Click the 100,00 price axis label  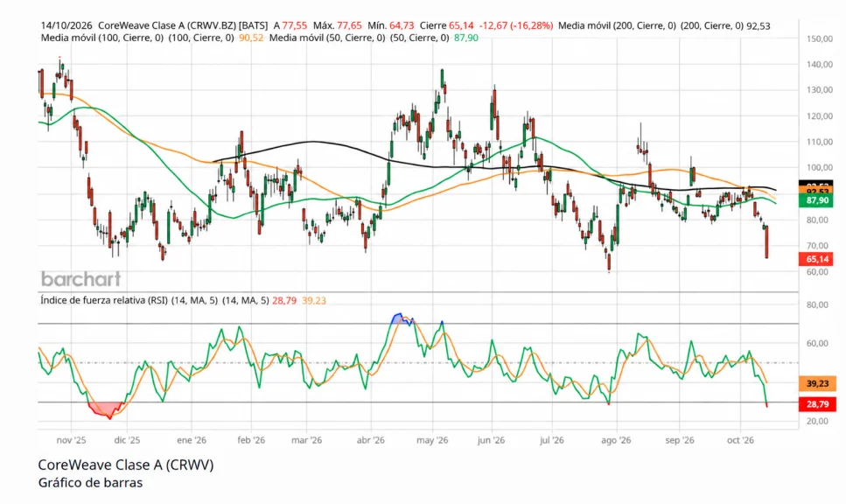(x=820, y=168)
